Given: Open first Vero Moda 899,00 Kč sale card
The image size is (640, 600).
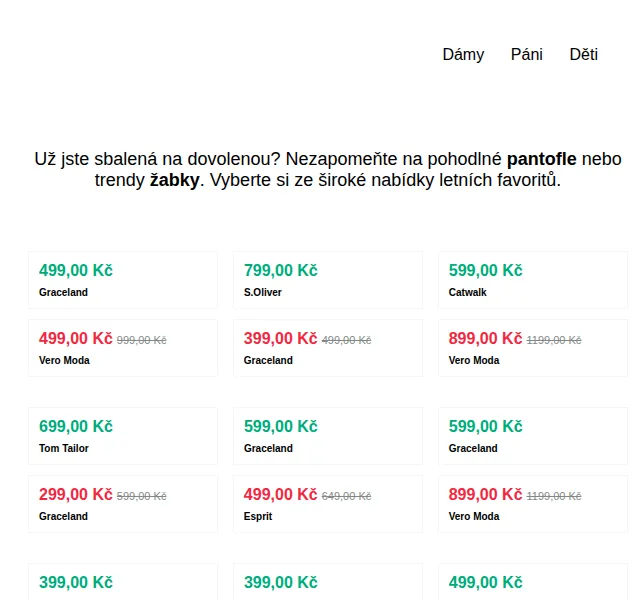Looking at the screenshot, I should [x=533, y=348].
